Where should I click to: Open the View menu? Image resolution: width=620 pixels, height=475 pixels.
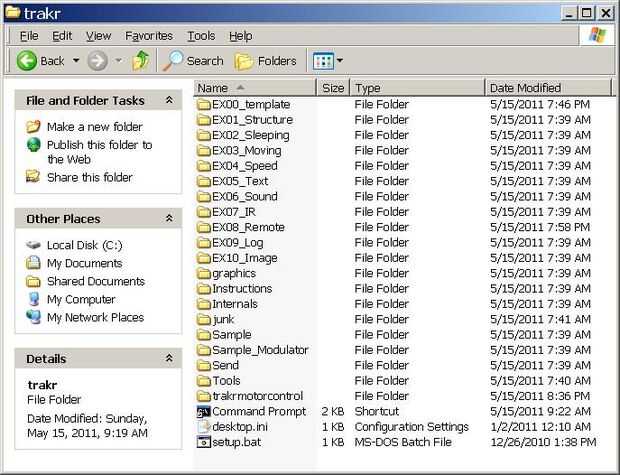pyautogui.click(x=98, y=36)
